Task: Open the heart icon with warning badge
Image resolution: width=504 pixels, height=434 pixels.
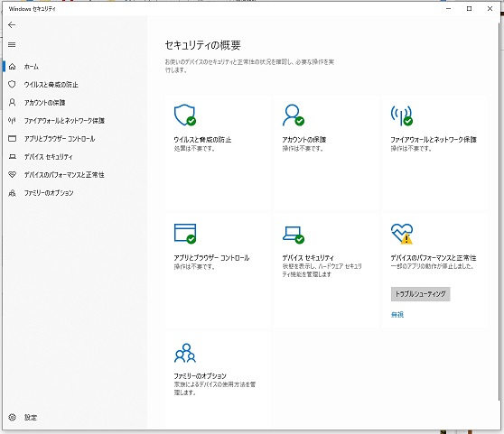Action: coord(402,234)
